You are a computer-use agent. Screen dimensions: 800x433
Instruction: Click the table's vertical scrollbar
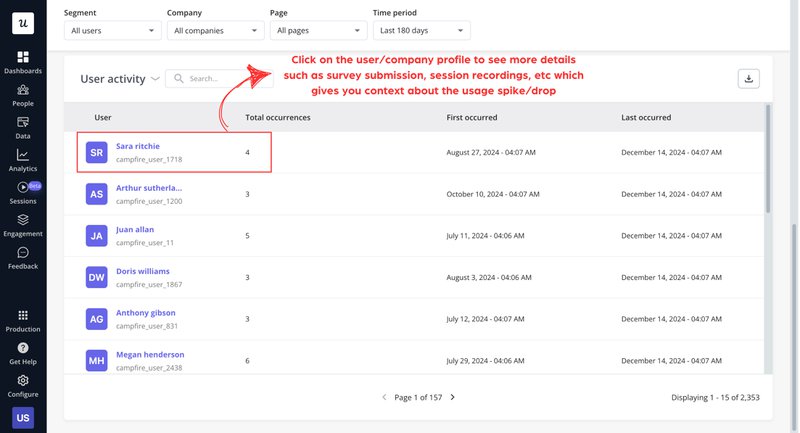(768, 159)
